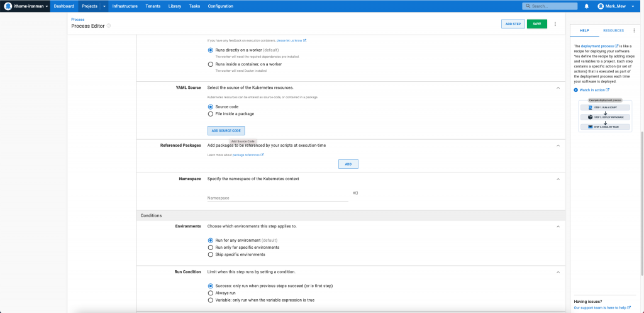
Task: Click the top search box
Action: [x=550, y=6]
